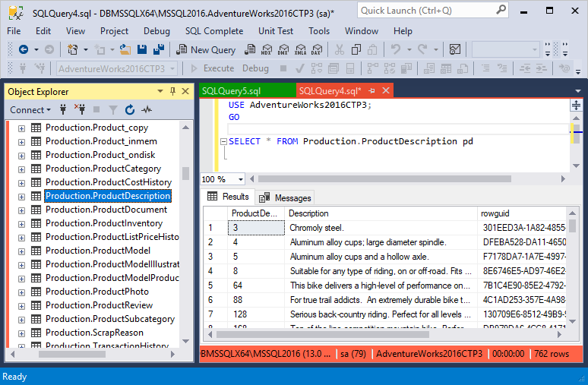Image resolution: width=588 pixels, height=385 pixels.
Task: Expand Production.ProductModel table node
Action: coord(22,251)
